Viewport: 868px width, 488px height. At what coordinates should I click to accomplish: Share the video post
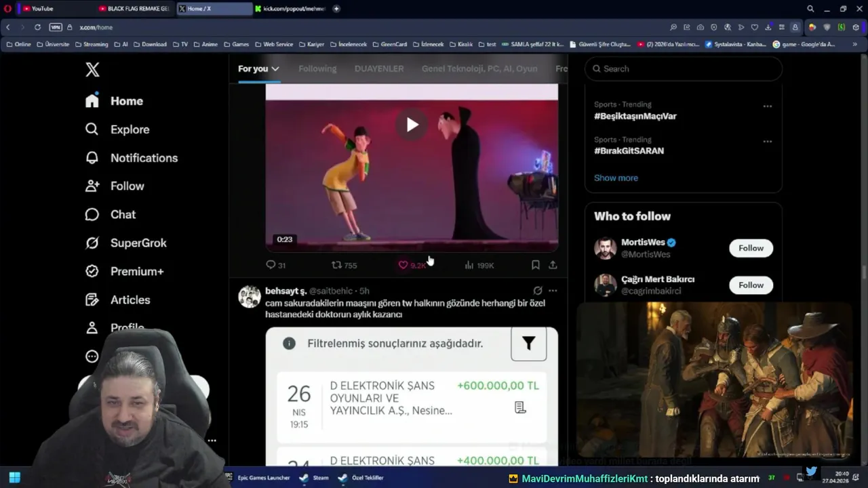(553, 265)
